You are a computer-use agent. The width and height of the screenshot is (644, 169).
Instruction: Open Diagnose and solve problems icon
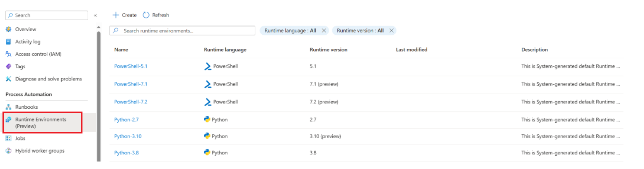point(8,79)
